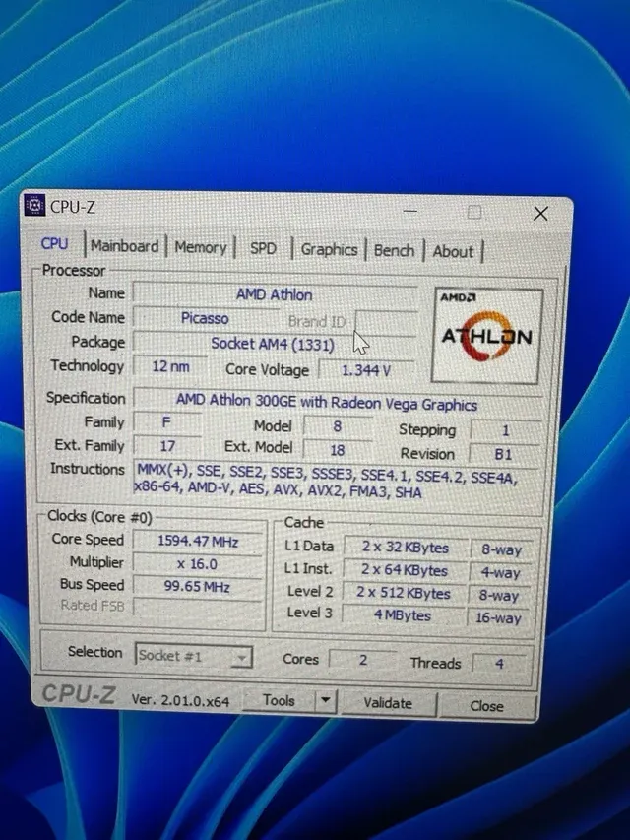Click the empty Brand ID field

click(386, 322)
